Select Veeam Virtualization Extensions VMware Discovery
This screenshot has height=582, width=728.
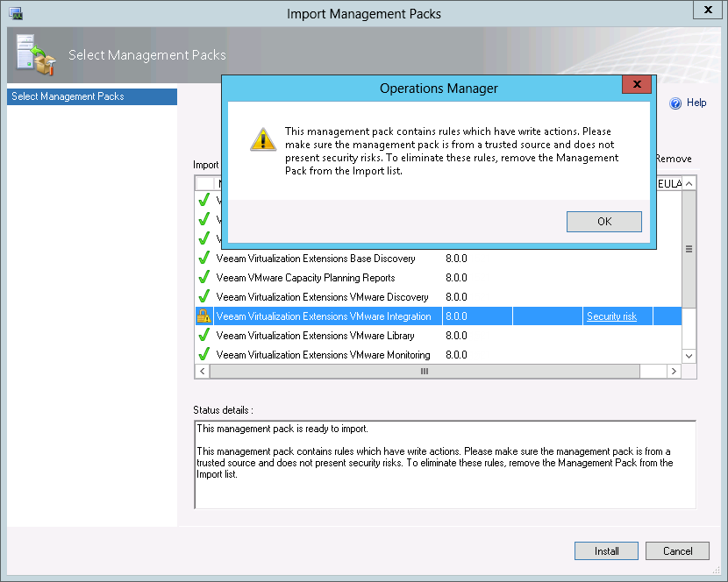pyautogui.click(x=322, y=297)
